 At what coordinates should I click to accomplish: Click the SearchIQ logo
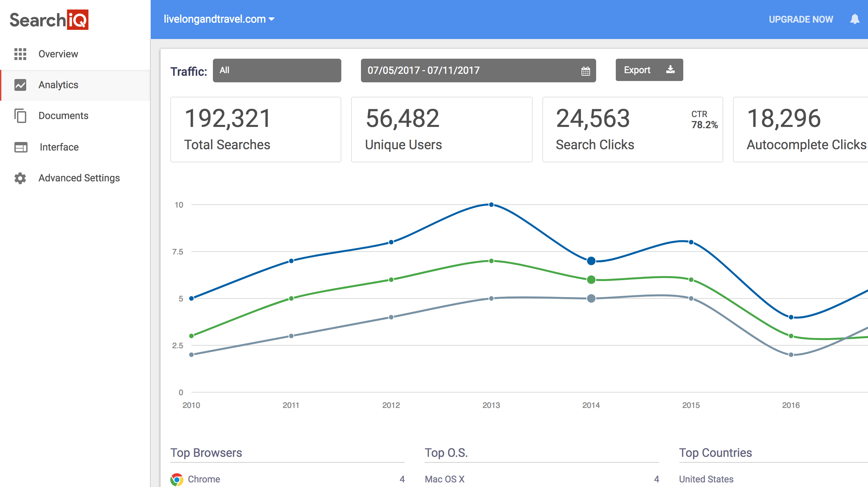49,20
